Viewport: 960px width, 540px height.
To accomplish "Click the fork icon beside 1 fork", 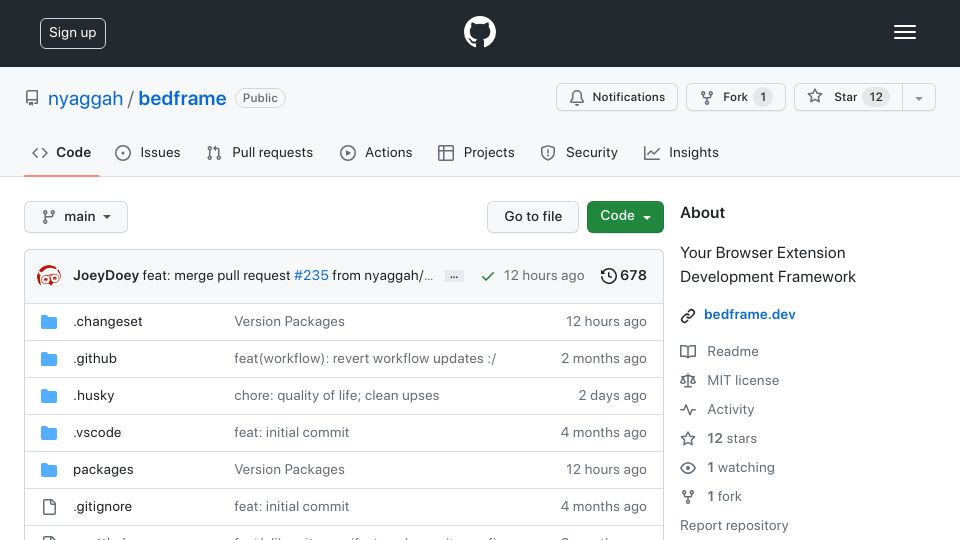I will [688, 497].
